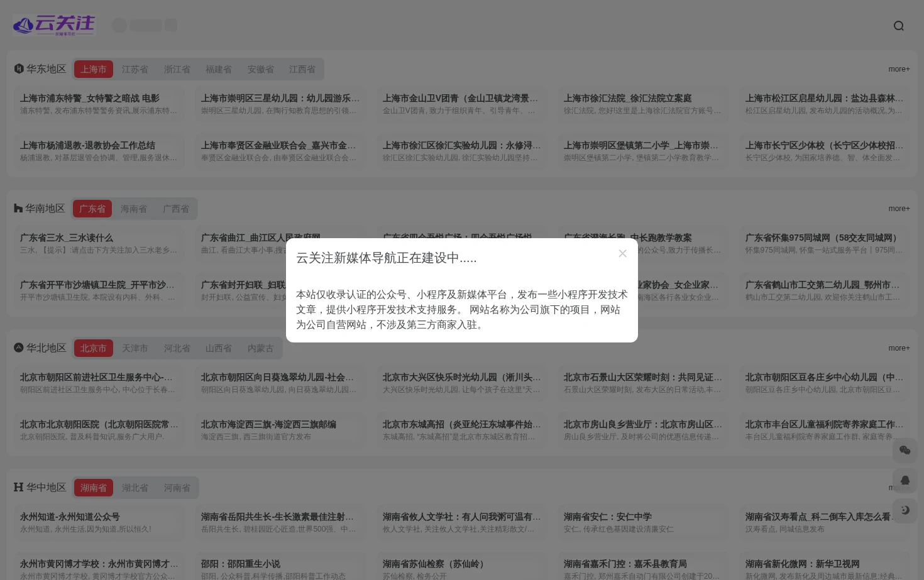Open 上海市长宁区少体校 card
924x580 pixels.
point(825,151)
